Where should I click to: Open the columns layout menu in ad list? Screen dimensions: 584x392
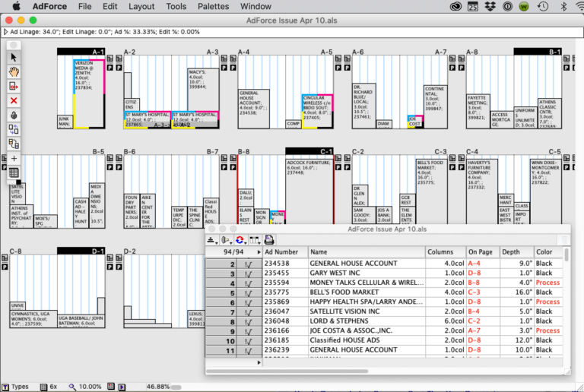255,240
